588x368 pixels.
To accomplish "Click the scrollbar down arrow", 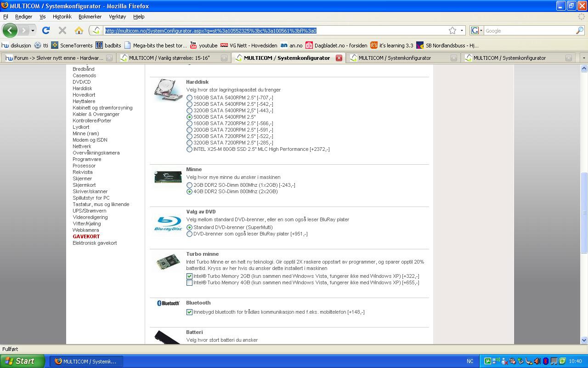I will [584, 340].
